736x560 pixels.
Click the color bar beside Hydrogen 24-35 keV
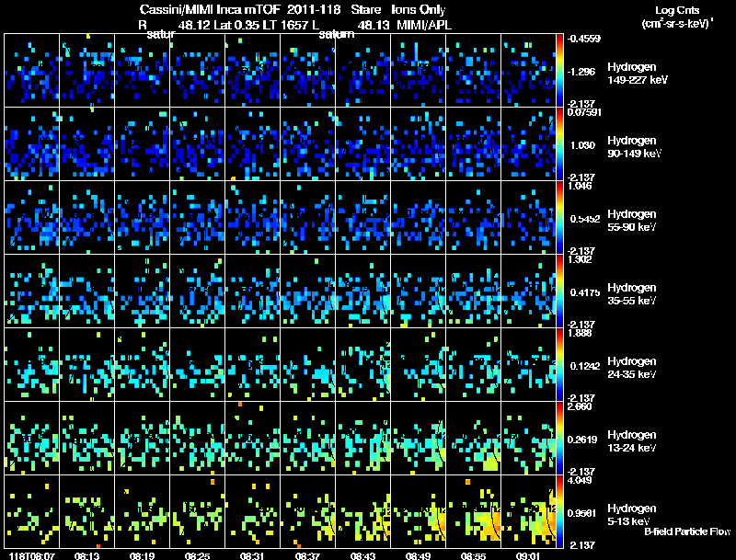point(559,365)
